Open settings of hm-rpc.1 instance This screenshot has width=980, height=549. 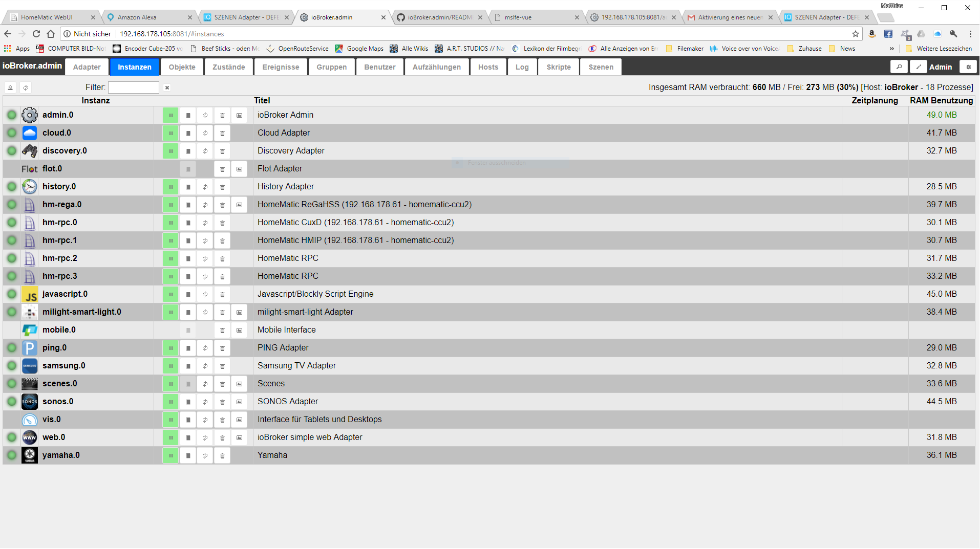tap(188, 240)
